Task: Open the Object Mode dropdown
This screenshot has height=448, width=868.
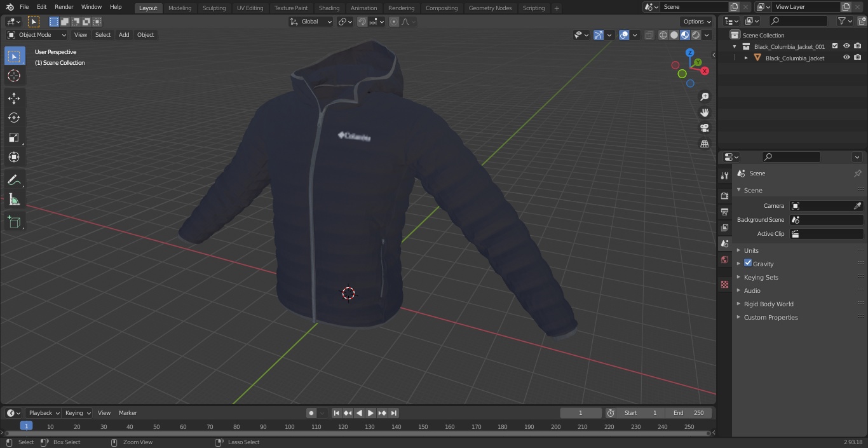Action: pos(37,35)
